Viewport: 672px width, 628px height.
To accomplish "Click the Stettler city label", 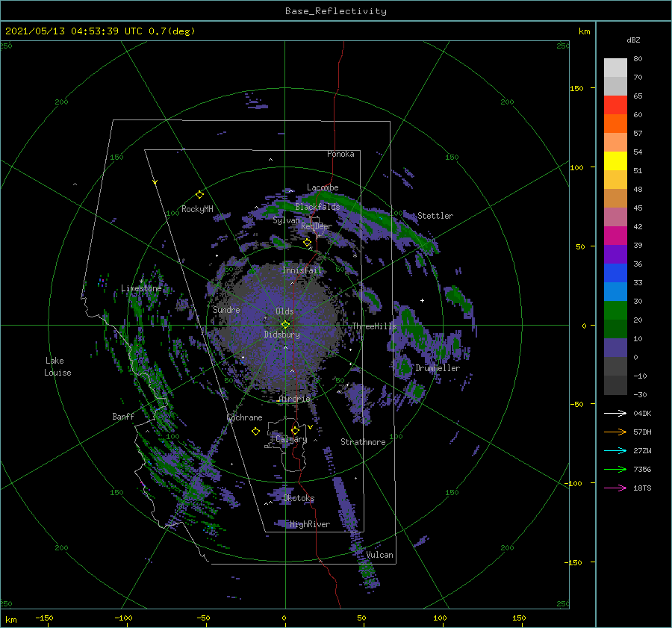I will click(435, 216).
